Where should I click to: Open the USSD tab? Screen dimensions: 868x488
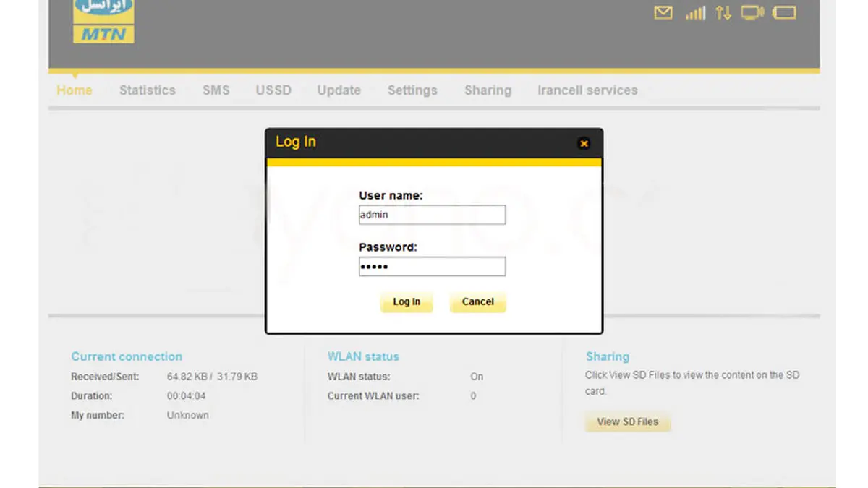273,90
